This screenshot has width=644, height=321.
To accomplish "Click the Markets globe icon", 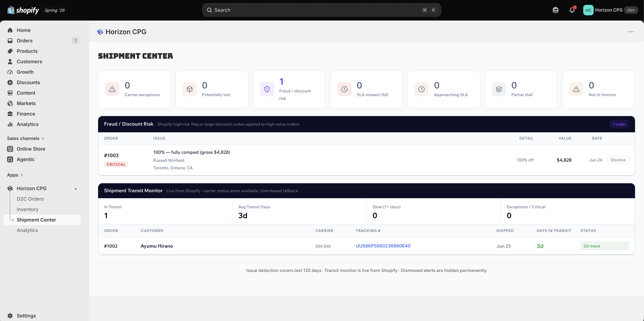I will click(10, 103).
